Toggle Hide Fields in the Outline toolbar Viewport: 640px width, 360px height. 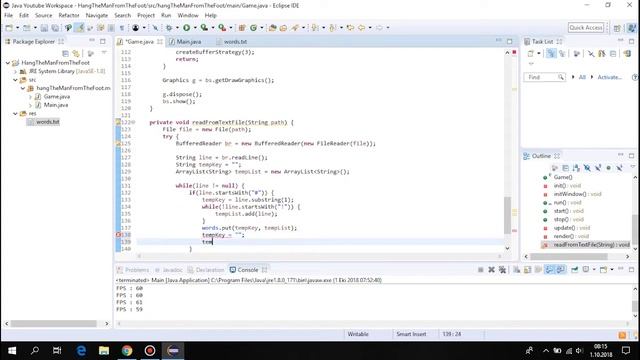(x=587, y=168)
